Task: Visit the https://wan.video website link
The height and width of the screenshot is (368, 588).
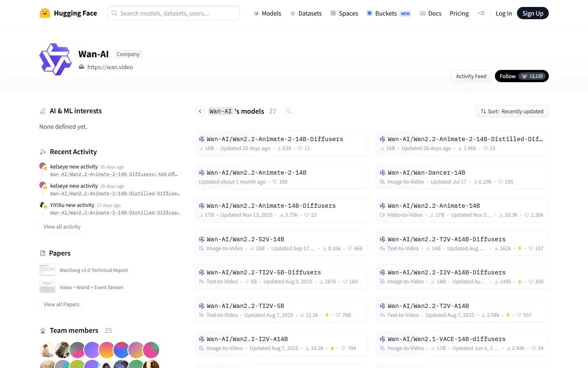Action: 110,67
